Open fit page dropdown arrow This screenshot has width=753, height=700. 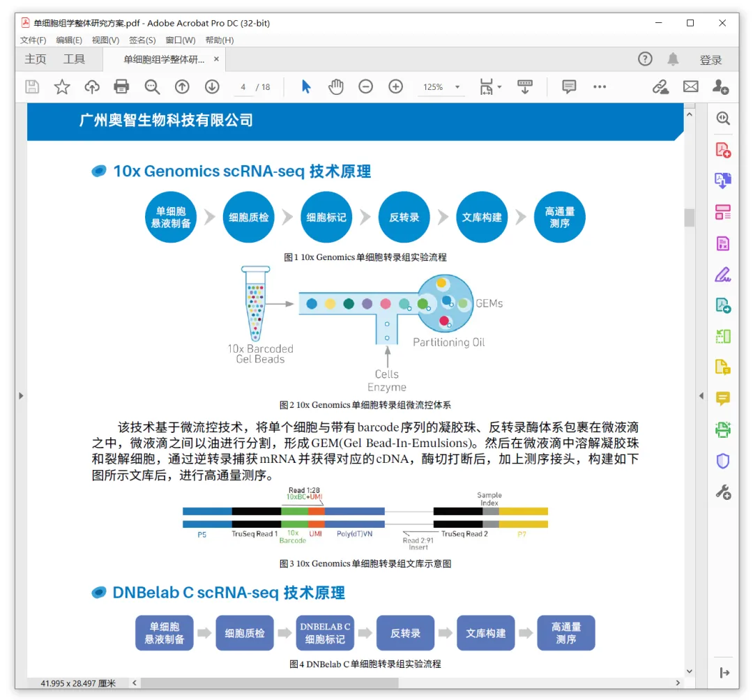[500, 87]
